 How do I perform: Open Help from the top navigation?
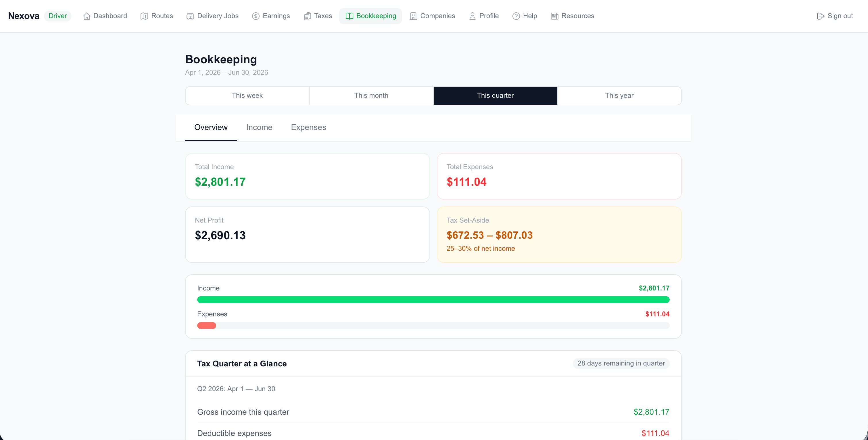click(525, 16)
